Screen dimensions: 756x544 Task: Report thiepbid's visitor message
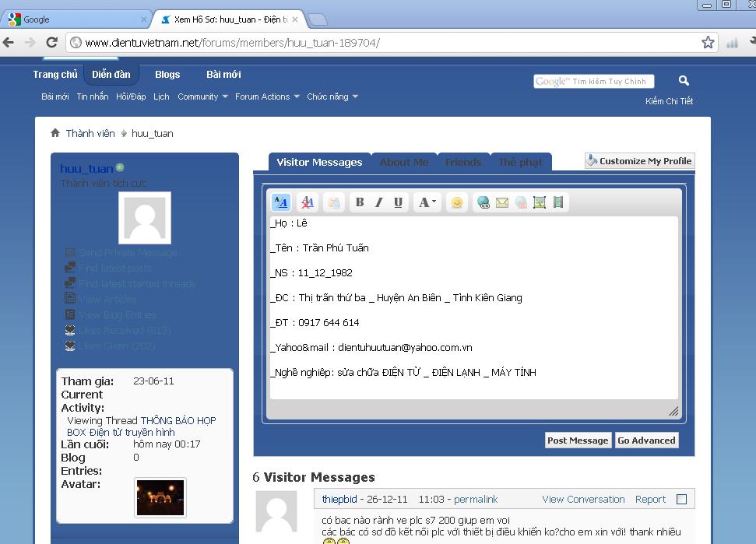coord(650,499)
